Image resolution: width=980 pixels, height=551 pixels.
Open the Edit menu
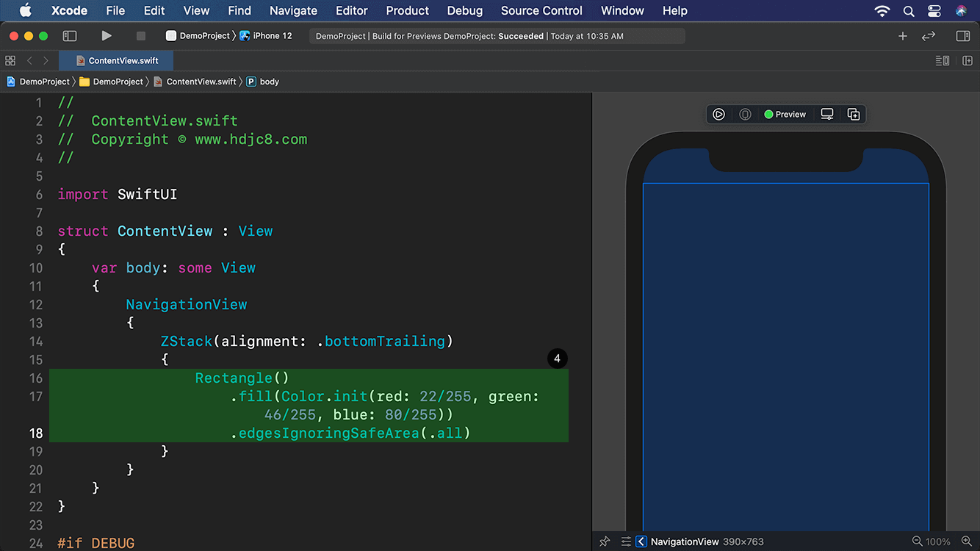(x=154, y=10)
